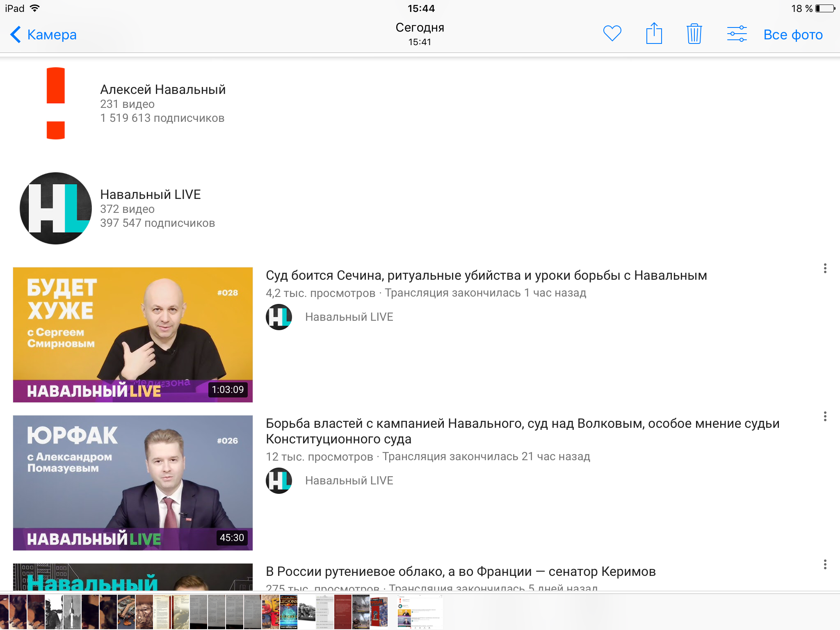Screen dimensions: 840x630
Task: Tap the heart favorite icon
Action: pyautogui.click(x=612, y=34)
